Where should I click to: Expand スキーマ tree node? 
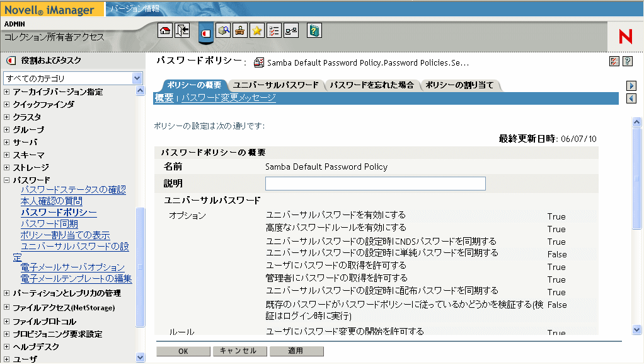[6, 155]
